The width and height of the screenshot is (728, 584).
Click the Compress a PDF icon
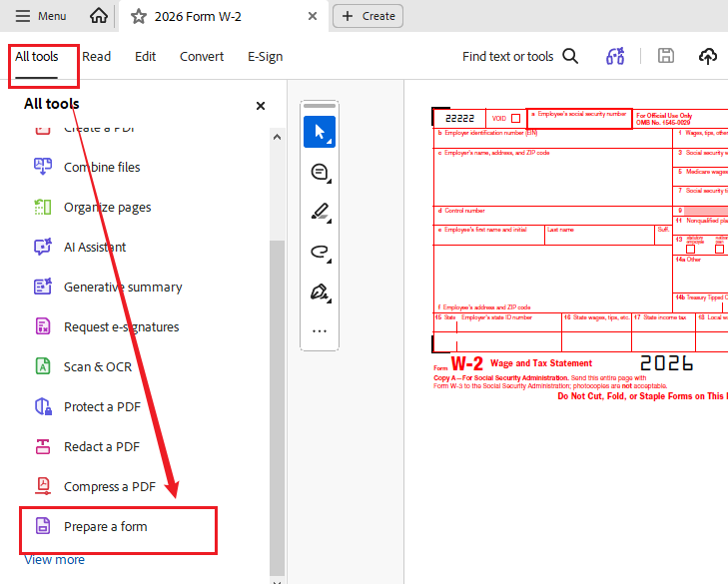click(x=43, y=486)
